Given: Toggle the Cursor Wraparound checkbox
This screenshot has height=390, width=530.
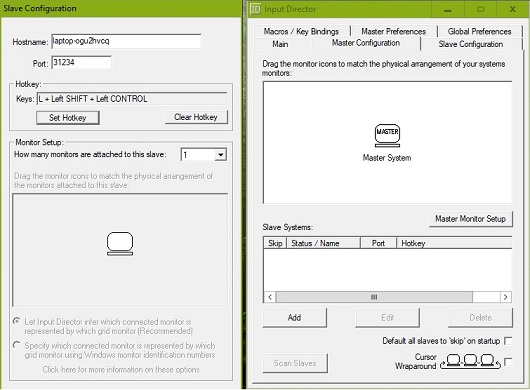Looking at the screenshot, I should coord(508,362).
